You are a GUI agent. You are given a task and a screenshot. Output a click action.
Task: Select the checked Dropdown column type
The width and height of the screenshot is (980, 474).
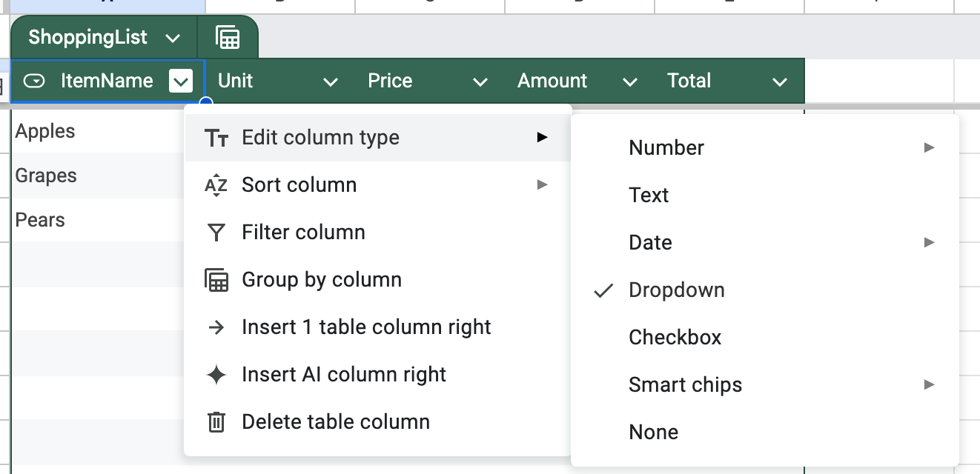tap(676, 290)
